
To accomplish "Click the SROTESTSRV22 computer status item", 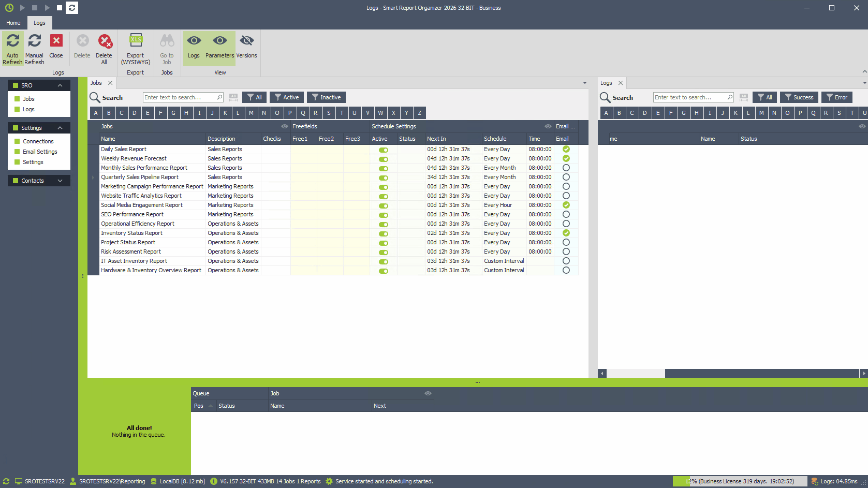I will [x=40, y=481].
